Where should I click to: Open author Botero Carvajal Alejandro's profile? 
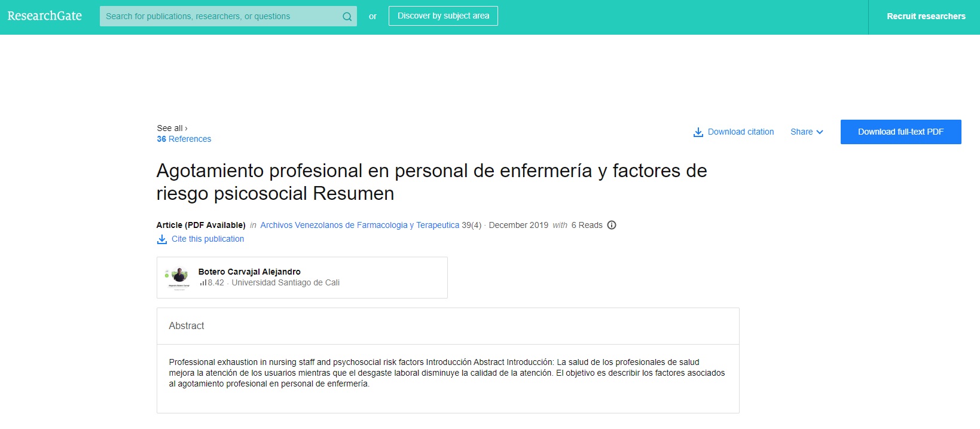tap(249, 272)
